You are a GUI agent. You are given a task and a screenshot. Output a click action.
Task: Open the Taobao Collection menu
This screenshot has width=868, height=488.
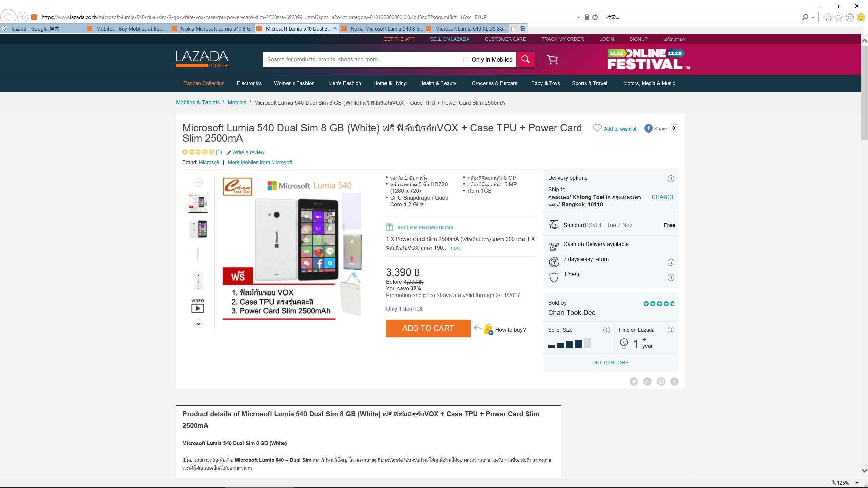[x=204, y=83]
